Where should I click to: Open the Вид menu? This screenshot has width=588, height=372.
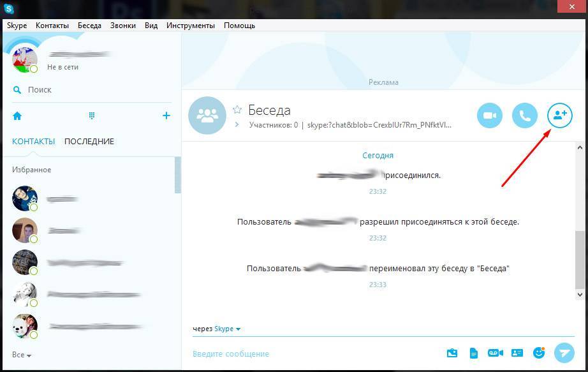click(151, 26)
